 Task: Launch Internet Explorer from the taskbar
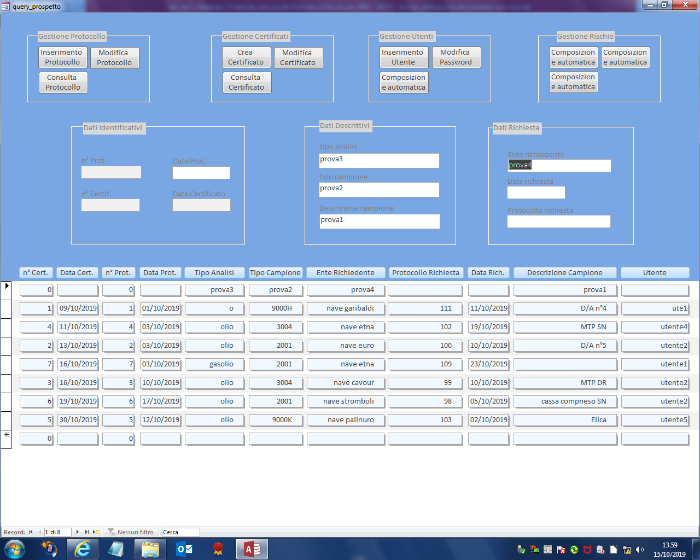pyautogui.click(x=84, y=549)
